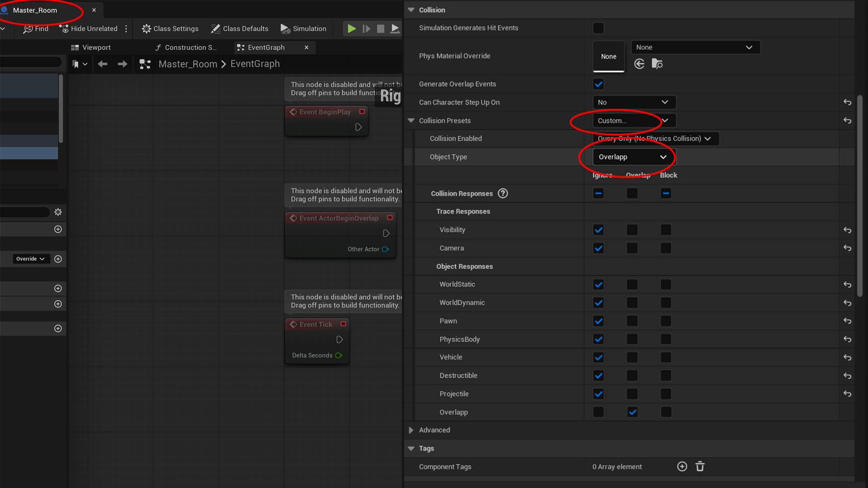Open Class Settings
Viewport: 868px width, 488px height.
pyautogui.click(x=170, y=28)
